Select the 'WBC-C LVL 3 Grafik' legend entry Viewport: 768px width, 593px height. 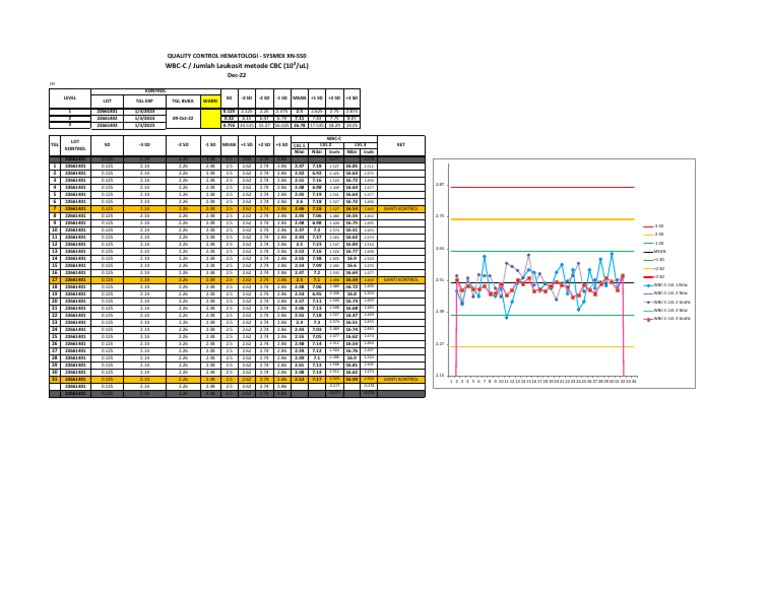pyautogui.click(x=667, y=319)
